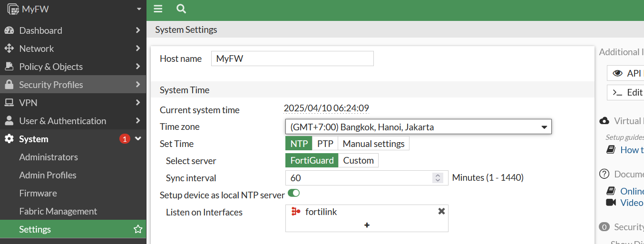Image resolution: width=644 pixels, height=244 pixels.
Task: Expand Network with its chevron
Action: click(138, 49)
